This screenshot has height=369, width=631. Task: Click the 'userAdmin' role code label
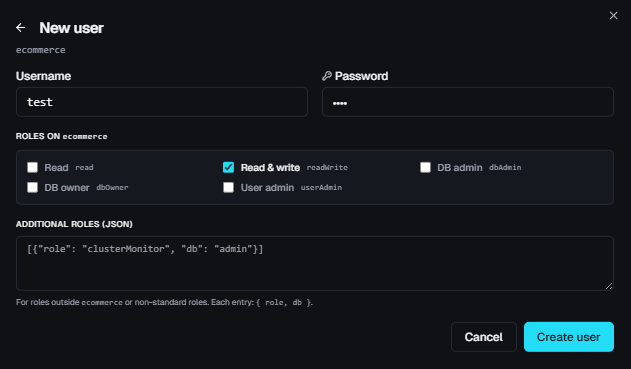point(321,188)
